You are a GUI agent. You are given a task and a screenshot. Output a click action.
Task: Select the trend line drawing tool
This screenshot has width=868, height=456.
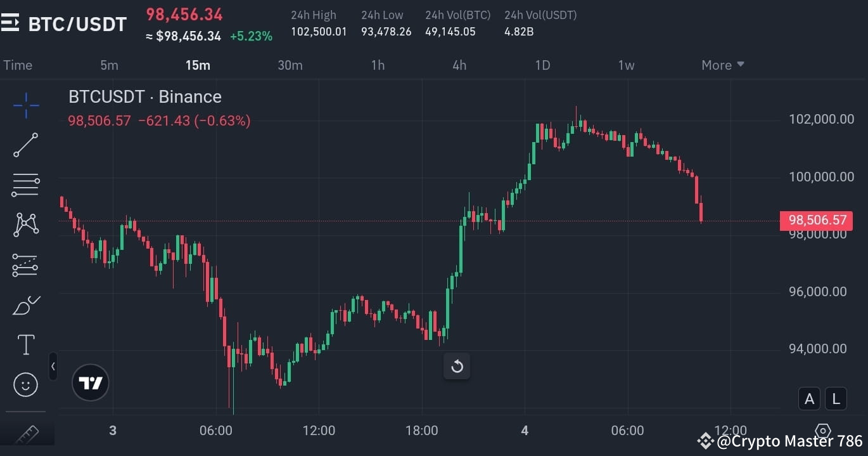click(x=25, y=145)
